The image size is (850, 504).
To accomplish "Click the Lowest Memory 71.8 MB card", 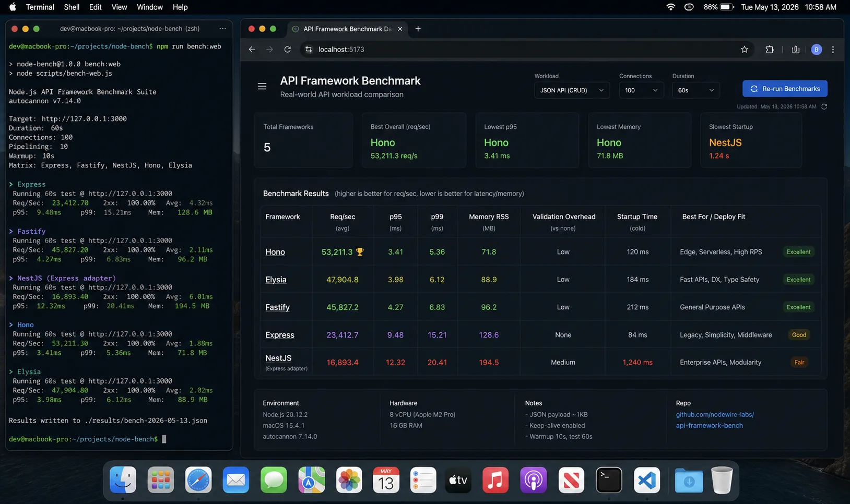I will (x=640, y=140).
